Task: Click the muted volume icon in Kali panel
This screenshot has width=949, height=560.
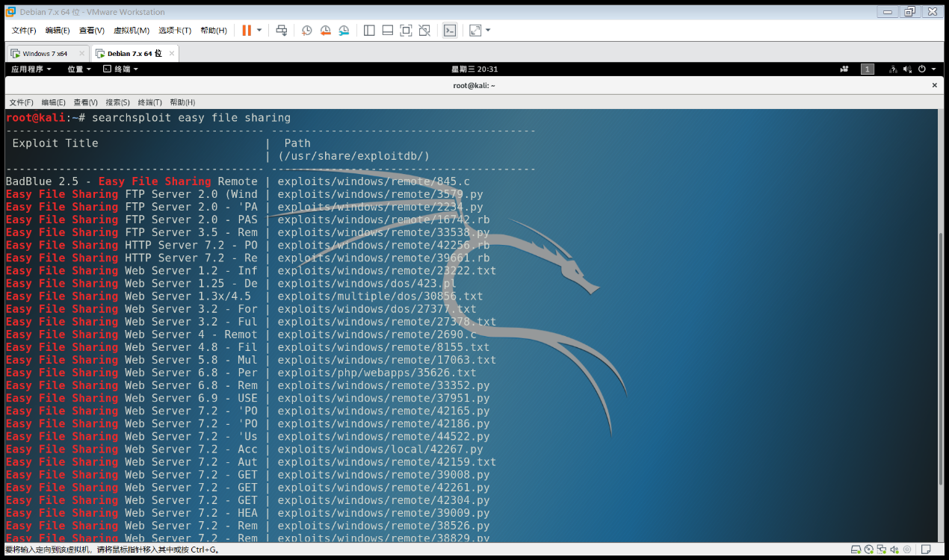Action: (x=907, y=69)
